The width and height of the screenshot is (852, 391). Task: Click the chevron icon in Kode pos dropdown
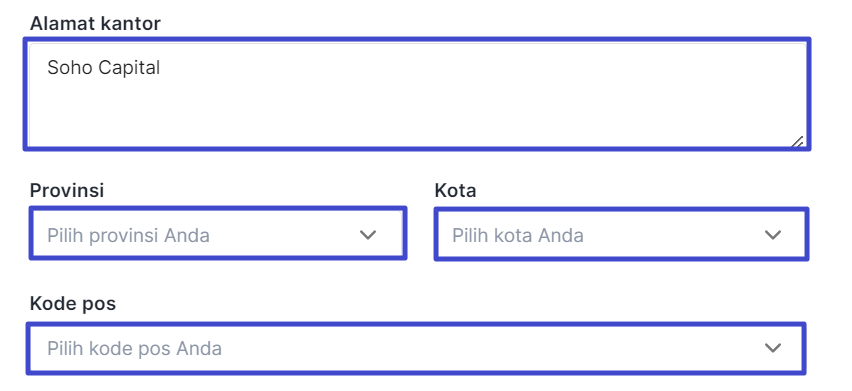773,348
